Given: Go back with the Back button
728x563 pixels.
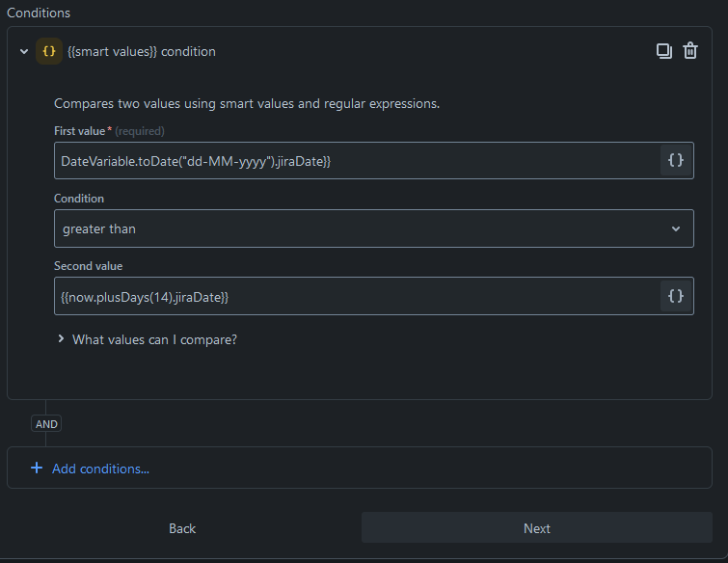Looking at the screenshot, I should [182, 528].
